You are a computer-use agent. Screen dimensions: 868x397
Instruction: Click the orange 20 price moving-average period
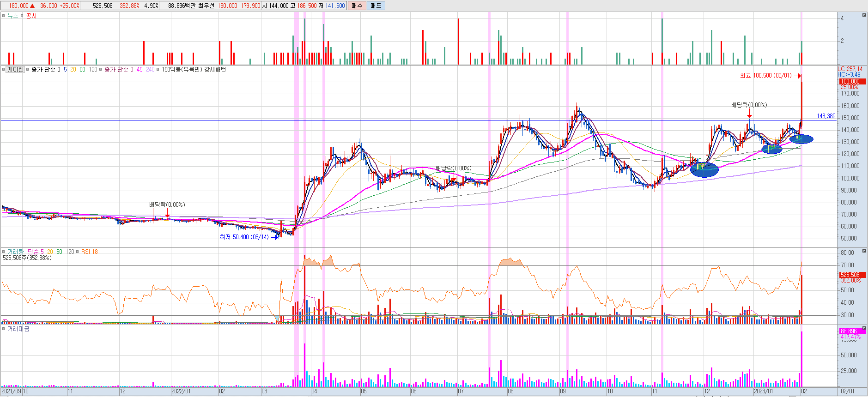click(73, 69)
